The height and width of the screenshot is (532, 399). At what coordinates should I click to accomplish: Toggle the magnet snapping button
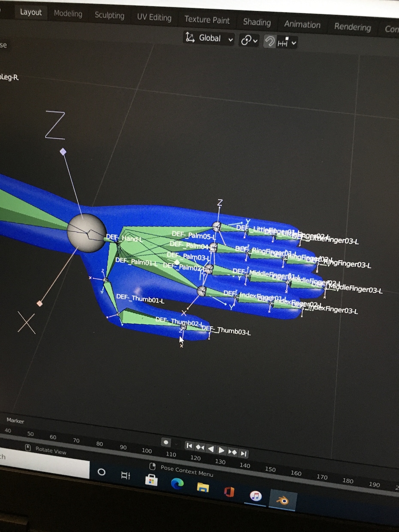(269, 41)
